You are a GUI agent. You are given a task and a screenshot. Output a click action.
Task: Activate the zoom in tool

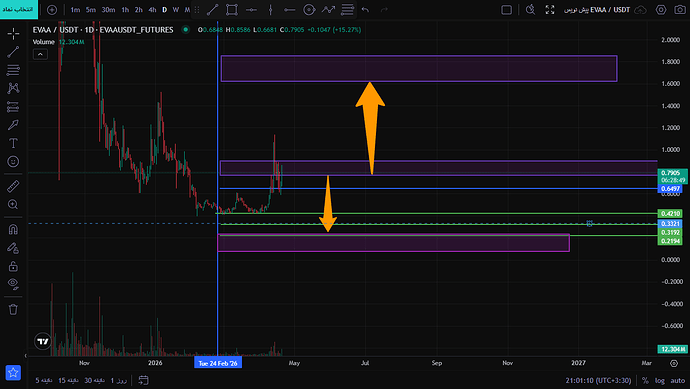13,205
